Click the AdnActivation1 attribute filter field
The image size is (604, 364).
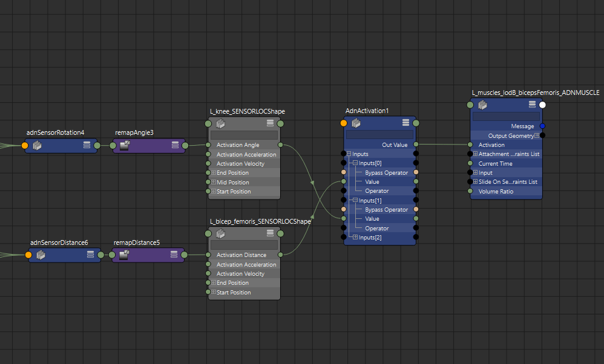pyautogui.click(x=379, y=134)
